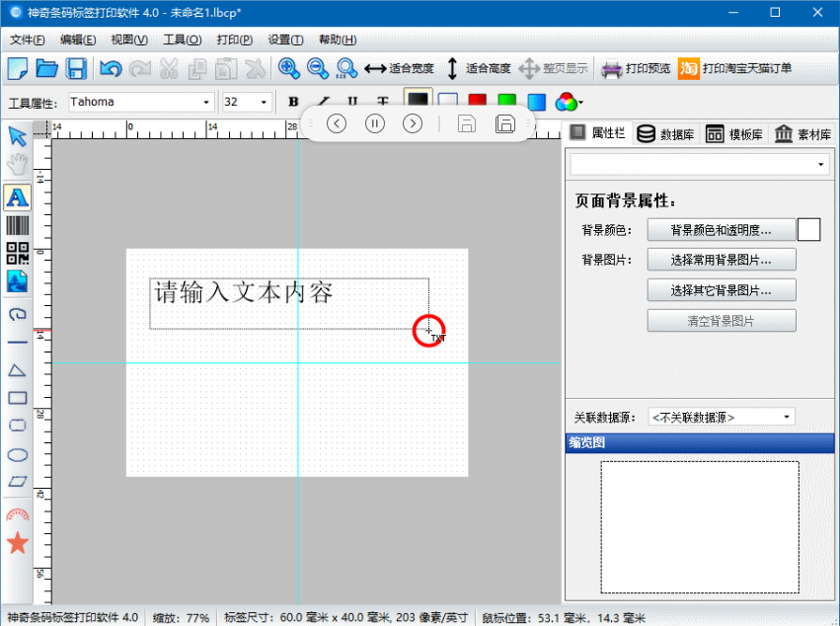Click the 选择常用背景图片 button
This screenshot has height=626, width=840.
[x=721, y=260]
